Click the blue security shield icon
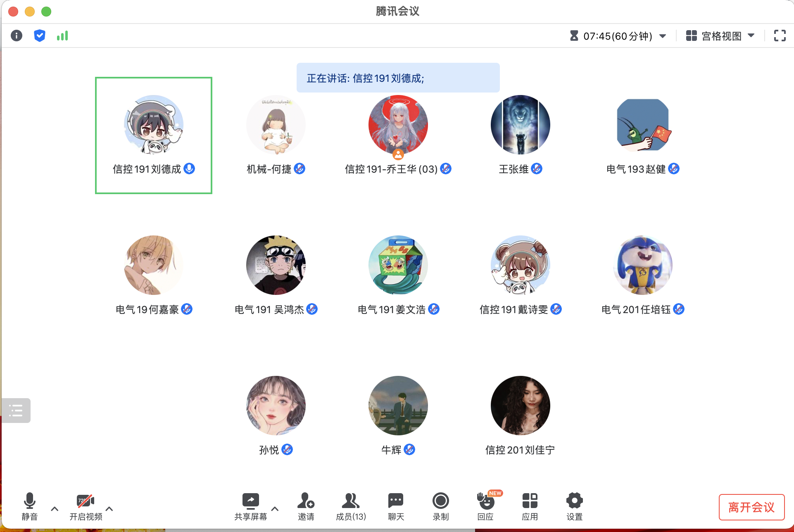 (39, 36)
